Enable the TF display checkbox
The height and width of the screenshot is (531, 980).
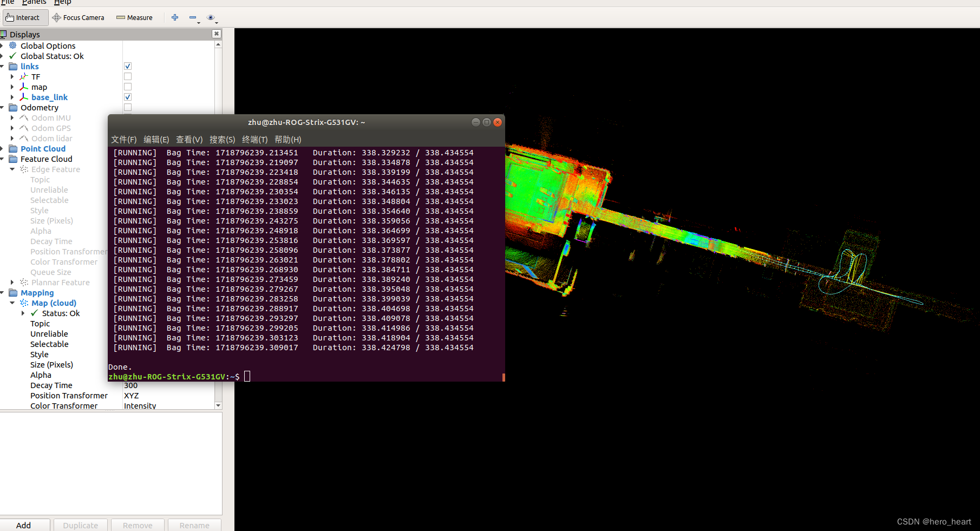[x=127, y=76]
